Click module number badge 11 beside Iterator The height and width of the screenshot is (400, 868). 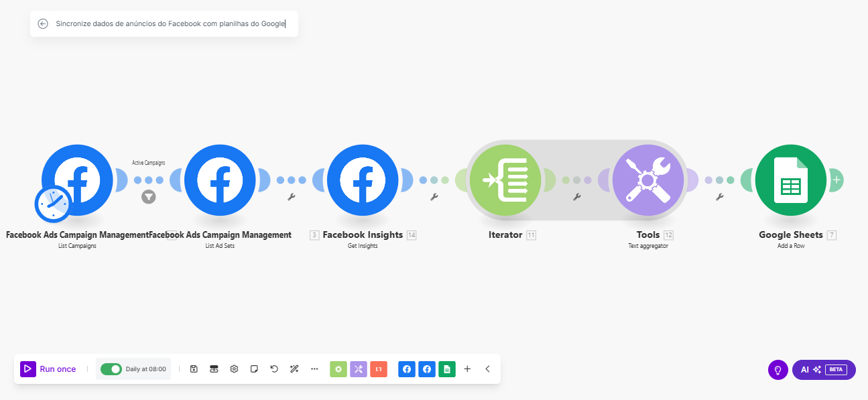coord(531,235)
